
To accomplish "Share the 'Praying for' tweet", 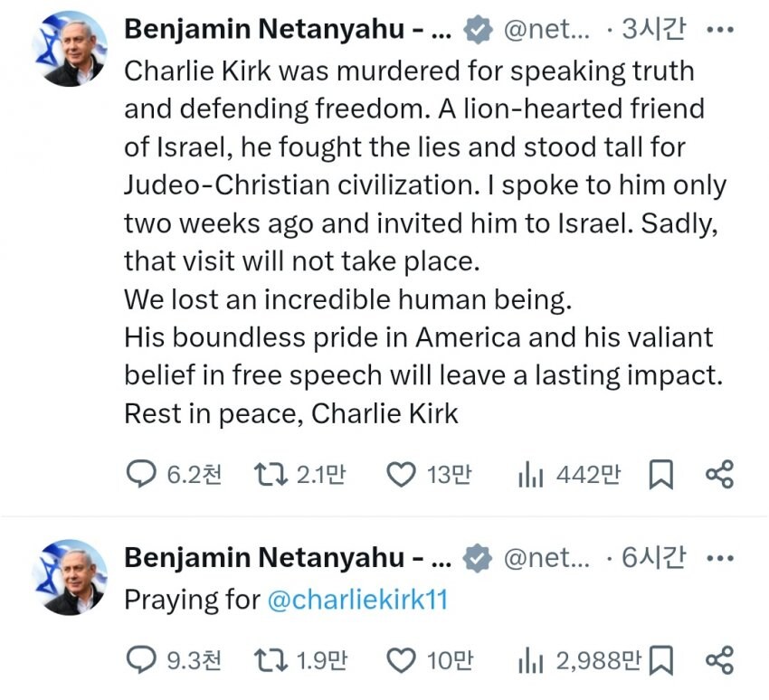I will coord(719,660).
